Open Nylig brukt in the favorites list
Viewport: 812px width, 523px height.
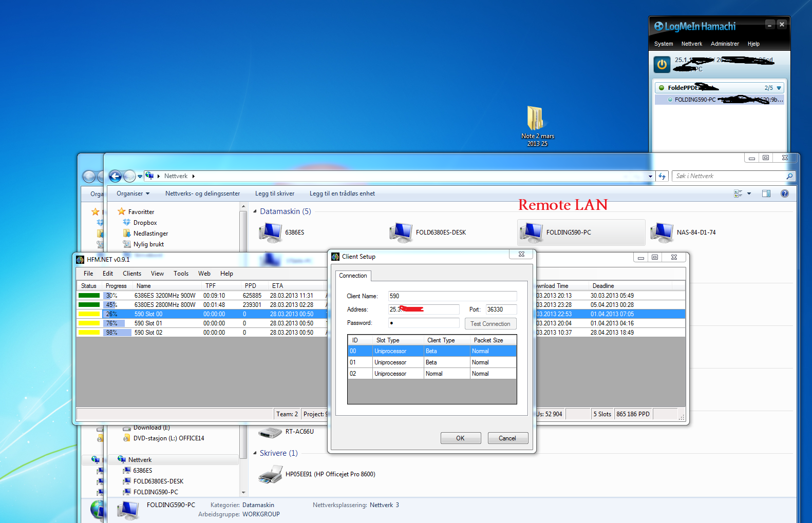tap(143, 244)
